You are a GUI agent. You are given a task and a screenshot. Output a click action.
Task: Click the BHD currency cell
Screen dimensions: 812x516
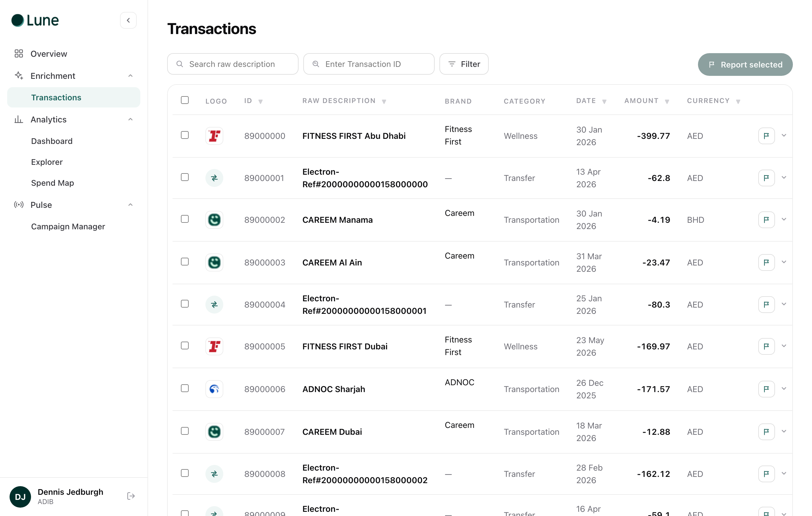[695, 220]
